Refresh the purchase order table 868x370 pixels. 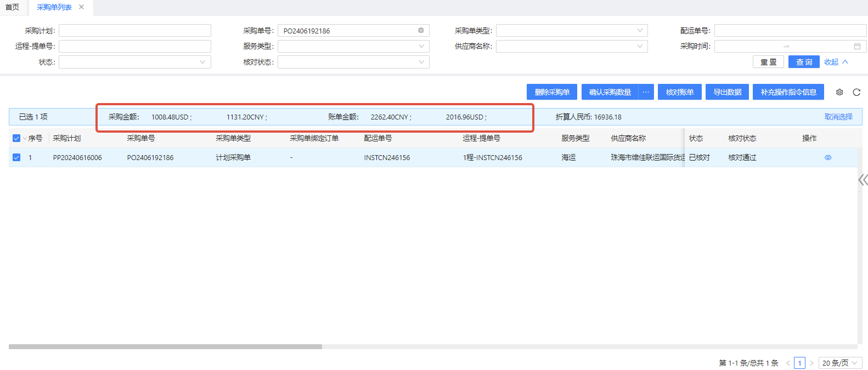coord(856,92)
